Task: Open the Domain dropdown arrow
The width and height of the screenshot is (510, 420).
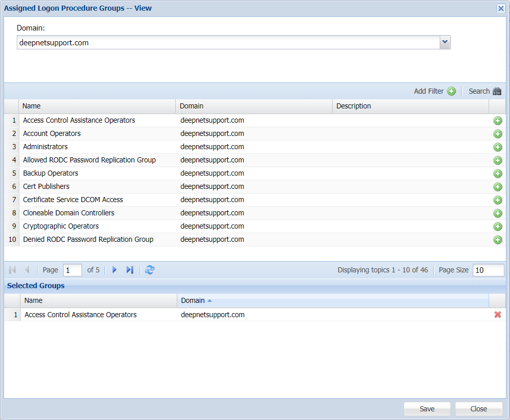Action: 445,43
